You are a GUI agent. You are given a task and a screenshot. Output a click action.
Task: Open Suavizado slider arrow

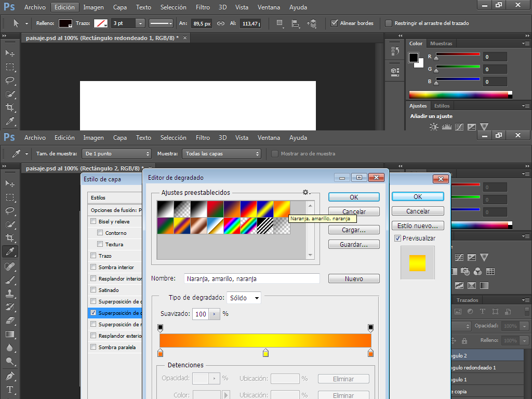tap(215, 314)
